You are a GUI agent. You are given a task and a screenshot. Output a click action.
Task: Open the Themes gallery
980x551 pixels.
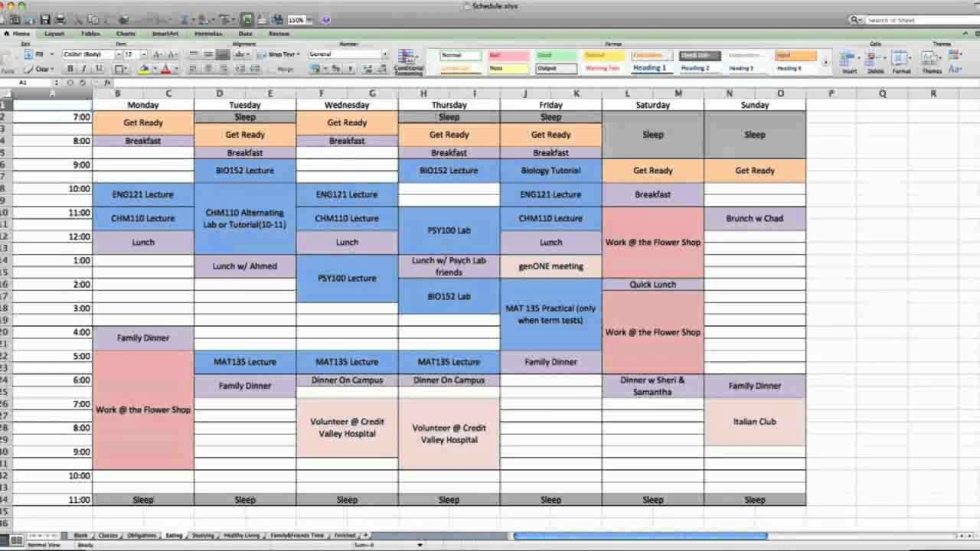coord(931,62)
